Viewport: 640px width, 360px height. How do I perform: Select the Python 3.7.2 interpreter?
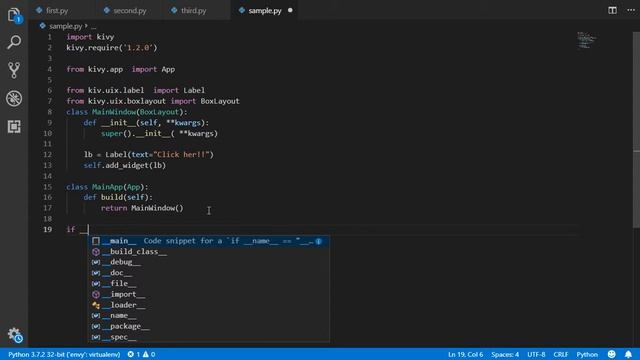pos(64,354)
